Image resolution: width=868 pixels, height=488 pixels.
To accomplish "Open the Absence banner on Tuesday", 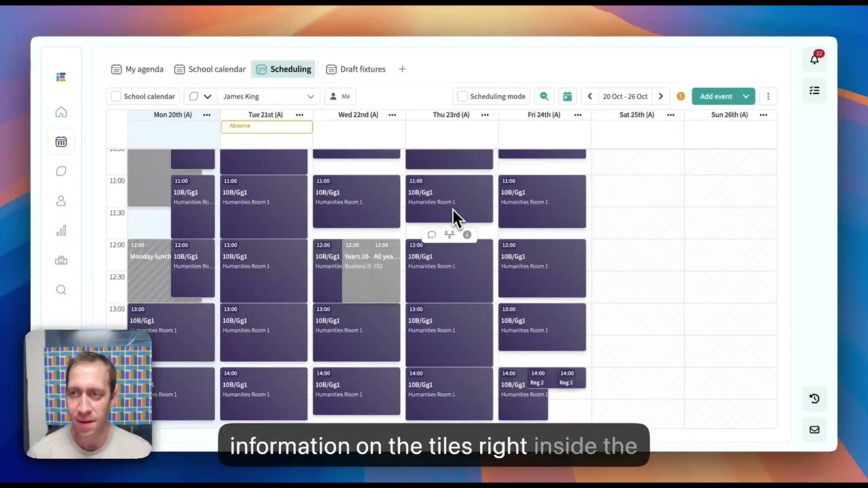I will click(267, 126).
